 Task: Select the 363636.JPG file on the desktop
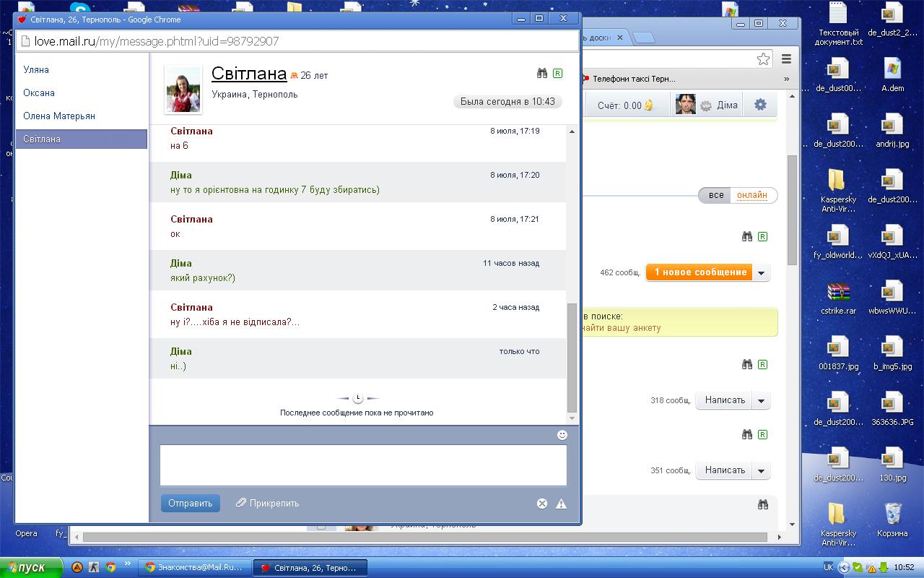(892, 409)
